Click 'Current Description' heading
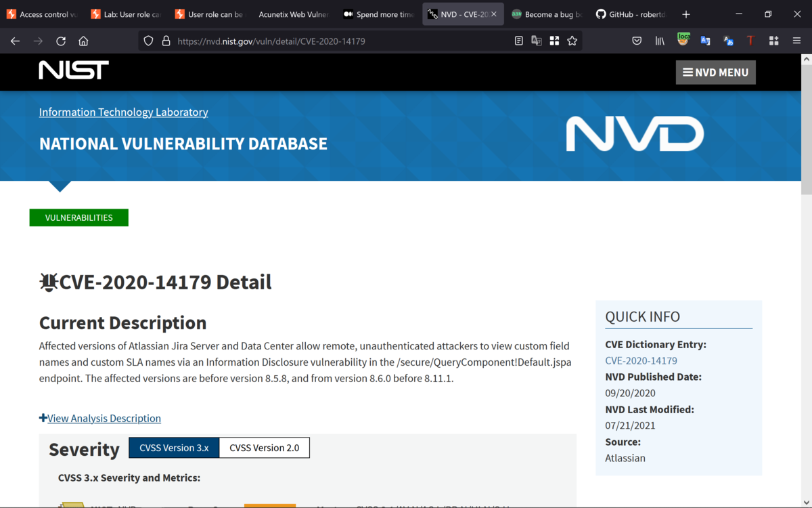 pyautogui.click(x=122, y=322)
